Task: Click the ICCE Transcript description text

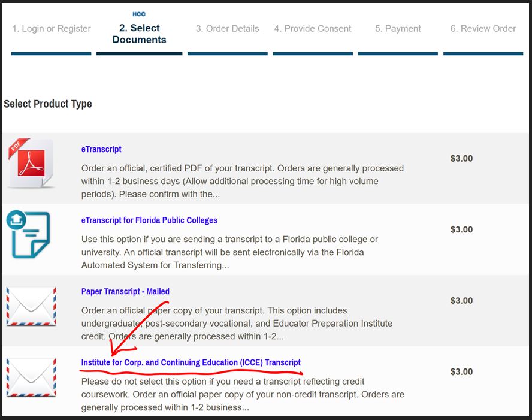Action: 243,394
